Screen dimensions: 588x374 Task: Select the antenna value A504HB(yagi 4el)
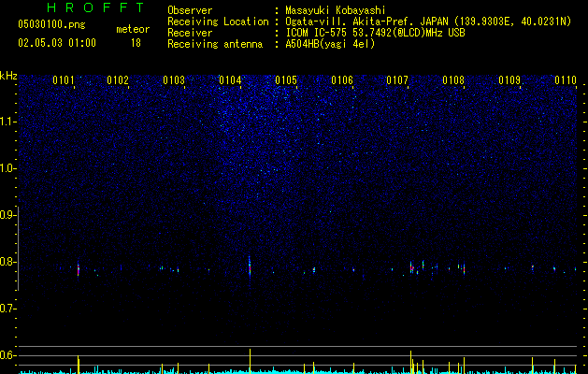click(330, 44)
